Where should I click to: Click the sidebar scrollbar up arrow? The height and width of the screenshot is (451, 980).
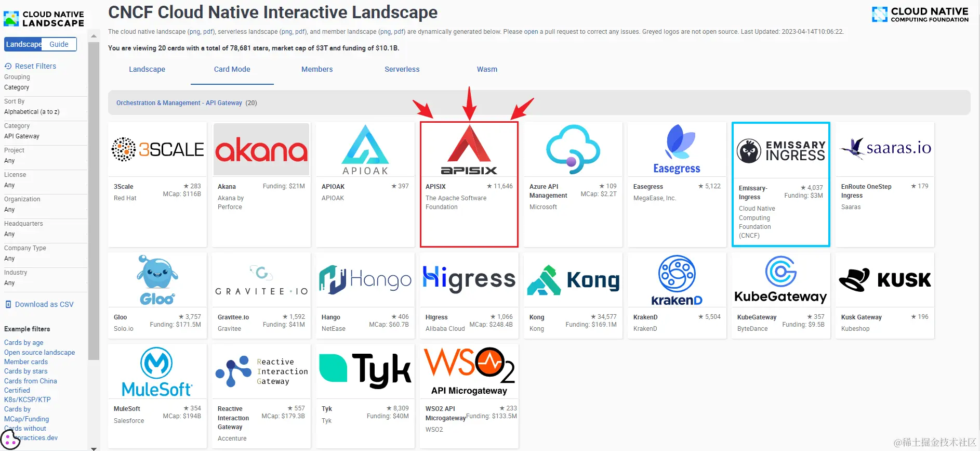pyautogui.click(x=94, y=36)
